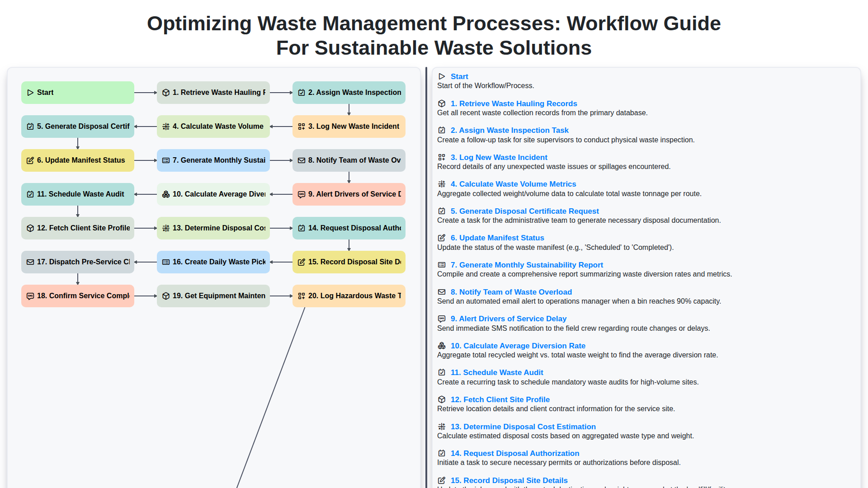Click the sliders icon on "Calculate Waste Volume" node
The image size is (868, 488).
tap(165, 126)
